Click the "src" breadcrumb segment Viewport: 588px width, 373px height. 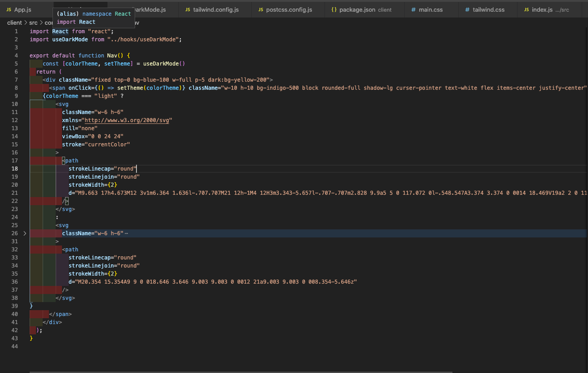click(x=34, y=22)
